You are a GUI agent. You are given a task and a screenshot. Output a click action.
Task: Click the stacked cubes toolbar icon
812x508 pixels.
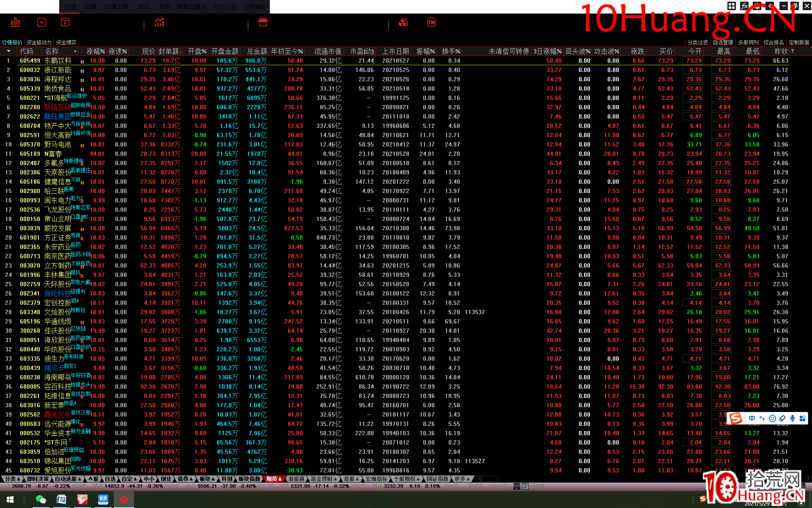click(x=403, y=22)
